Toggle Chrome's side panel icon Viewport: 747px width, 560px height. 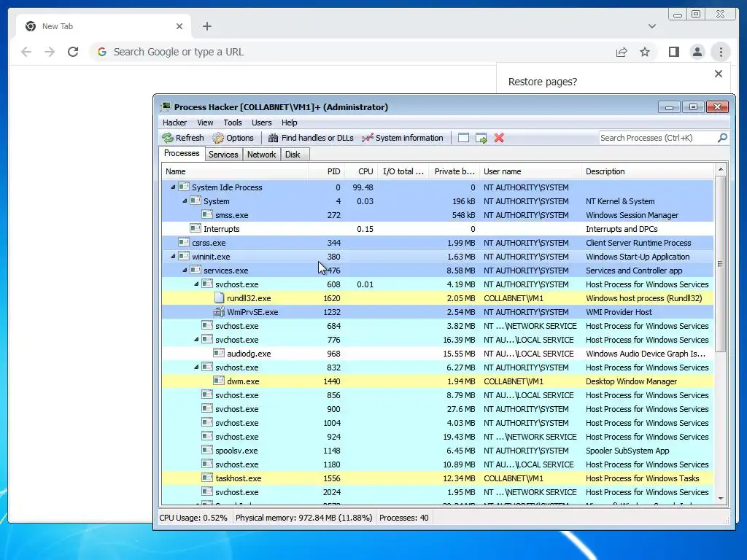click(x=673, y=52)
